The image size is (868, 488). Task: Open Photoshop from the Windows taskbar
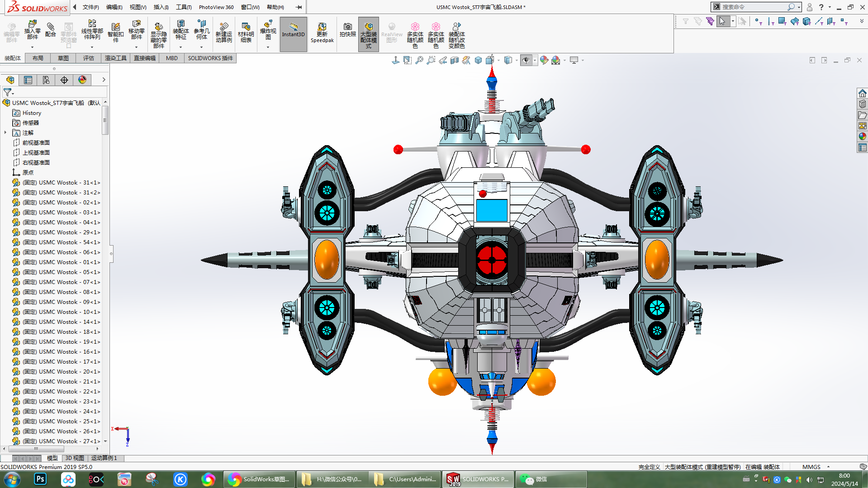[40, 479]
